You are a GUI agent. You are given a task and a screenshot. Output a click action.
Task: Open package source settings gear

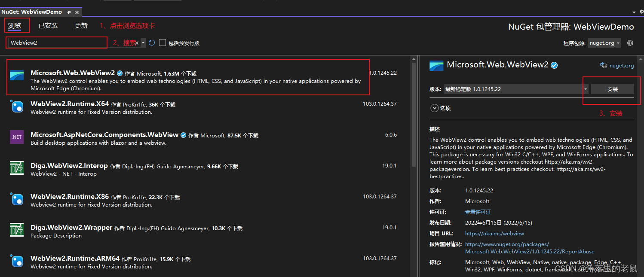coord(630,43)
